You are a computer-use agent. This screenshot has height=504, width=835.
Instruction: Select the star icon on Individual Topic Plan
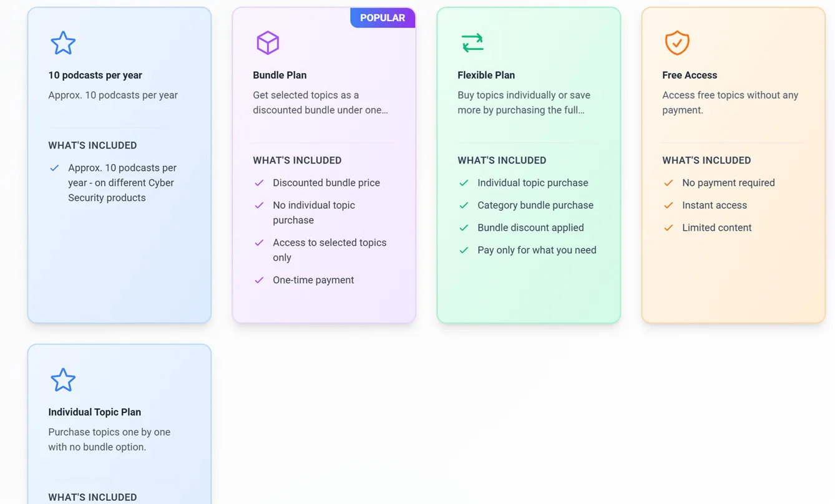(x=63, y=379)
